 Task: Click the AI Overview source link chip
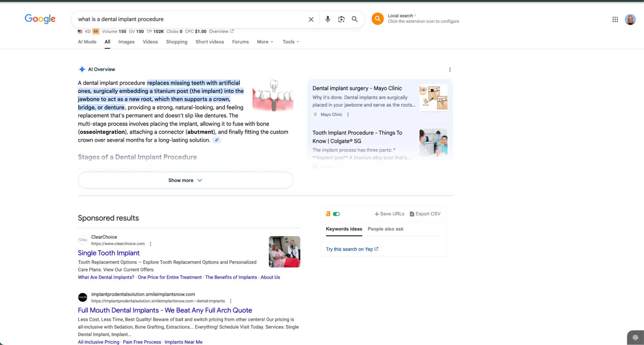click(x=216, y=140)
